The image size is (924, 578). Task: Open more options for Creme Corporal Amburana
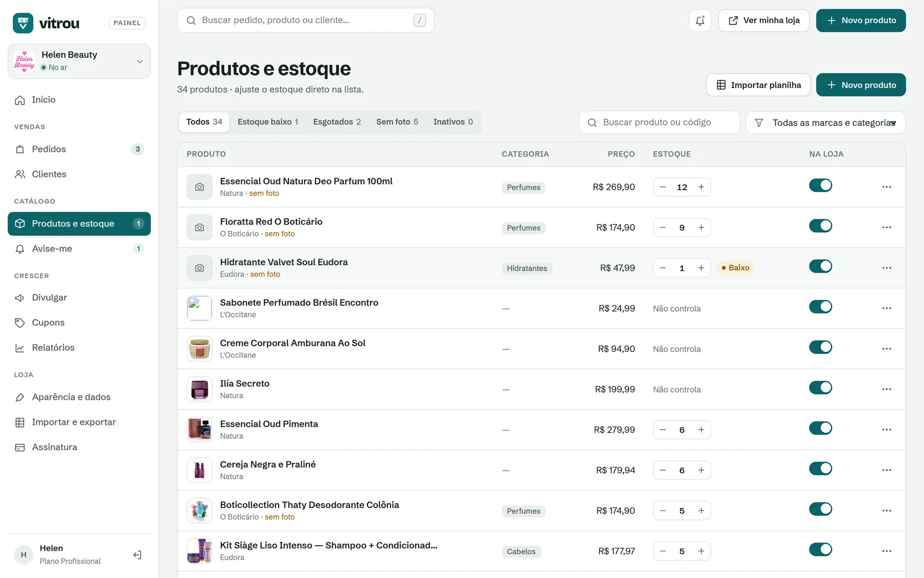887,349
